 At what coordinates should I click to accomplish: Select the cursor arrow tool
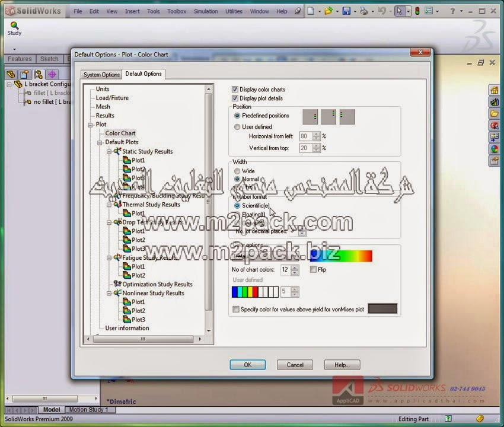pos(399,11)
